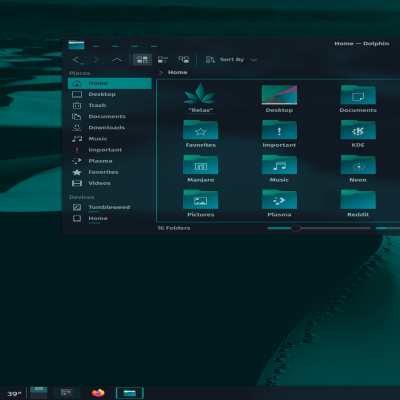
Task: Adjust the icon zoom slider
Action: click(x=295, y=228)
